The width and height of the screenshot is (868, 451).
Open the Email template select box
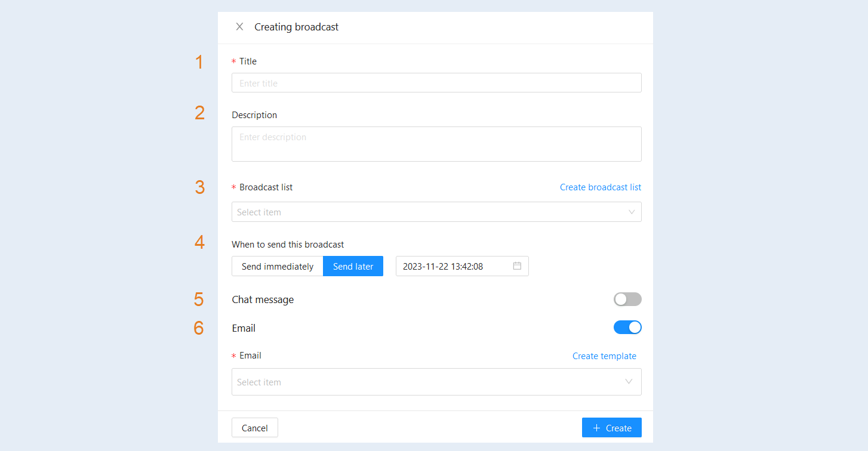(436, 382)
